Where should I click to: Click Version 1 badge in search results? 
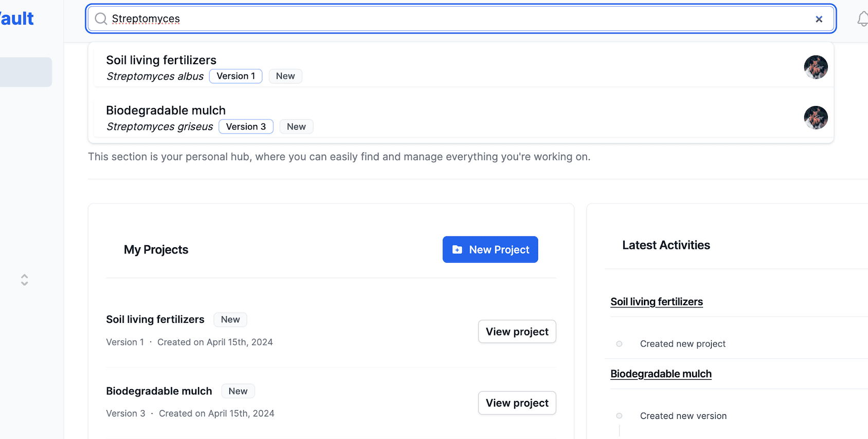tap(236, 76)
